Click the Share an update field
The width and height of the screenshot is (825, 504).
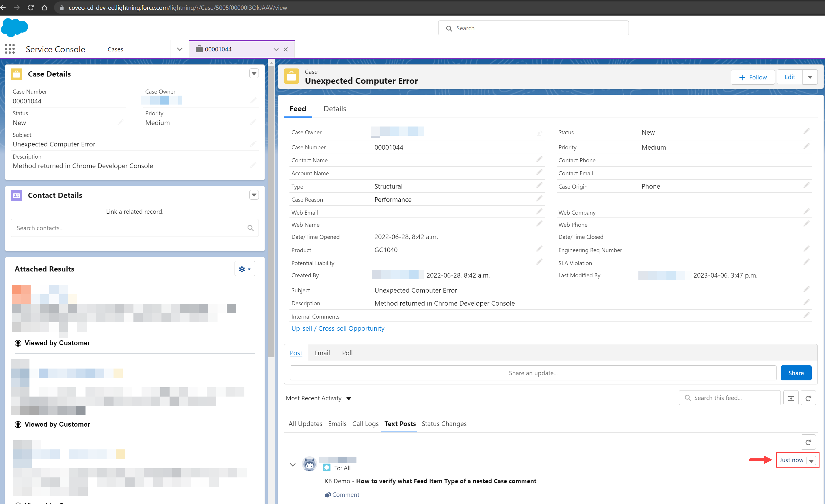pyautogui.click(x=533, y=373)
